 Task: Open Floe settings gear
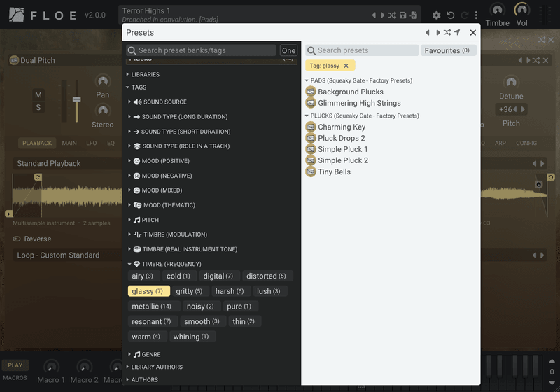coord(436,15)
